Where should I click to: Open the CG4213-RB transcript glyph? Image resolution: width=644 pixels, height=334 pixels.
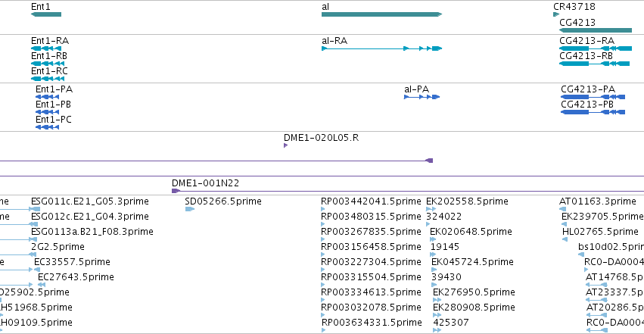(594, 64)
